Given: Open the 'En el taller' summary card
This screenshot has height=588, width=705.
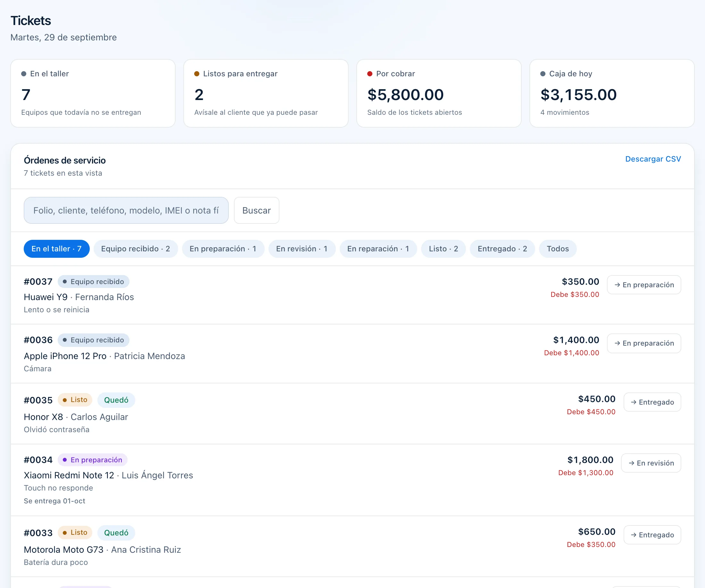Looking at the screenshot, I should click(x=93, y=93).
